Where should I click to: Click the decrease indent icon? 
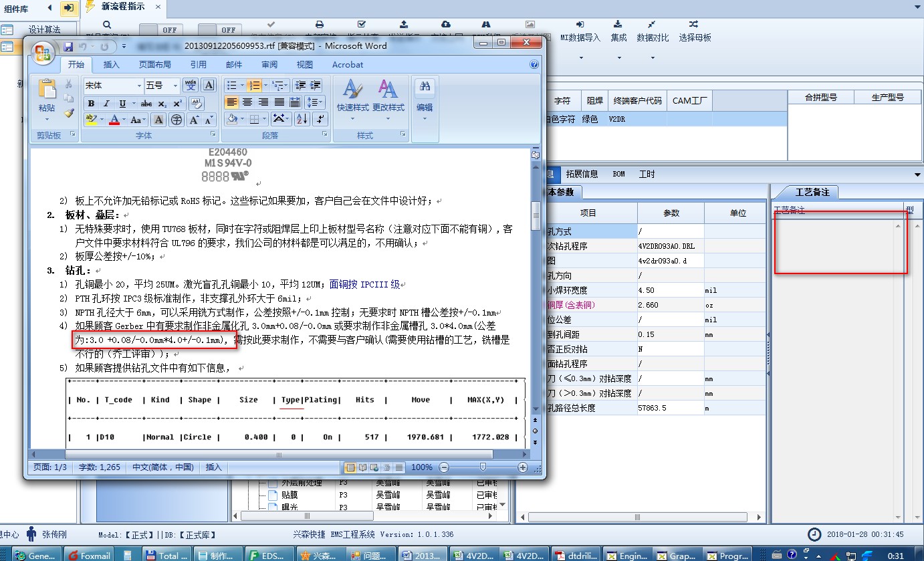coord(300,85)
